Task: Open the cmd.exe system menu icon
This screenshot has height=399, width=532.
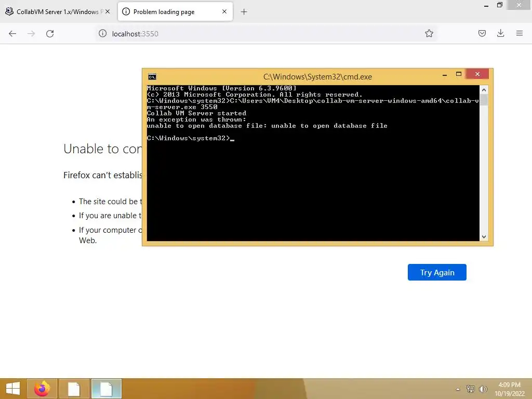Action: click(x=152, y=77)
